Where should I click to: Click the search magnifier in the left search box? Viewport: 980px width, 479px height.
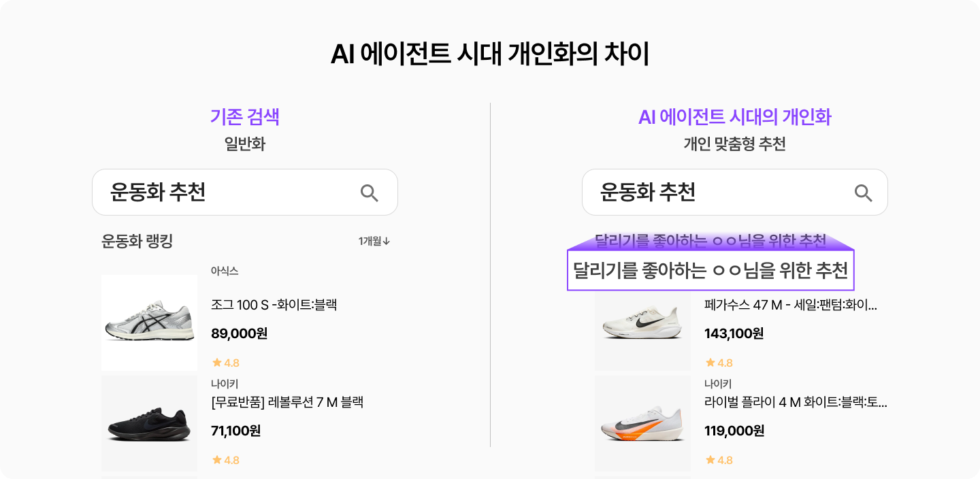click(370, 193)
